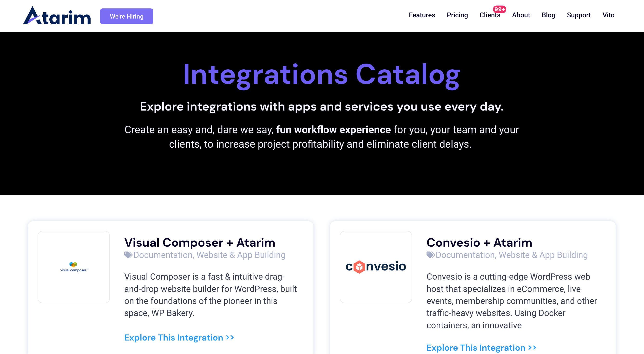Viewport: 644px width, 354px height.
Task: Click the 99+ notification badge on Clients
Action: (497, 8)
